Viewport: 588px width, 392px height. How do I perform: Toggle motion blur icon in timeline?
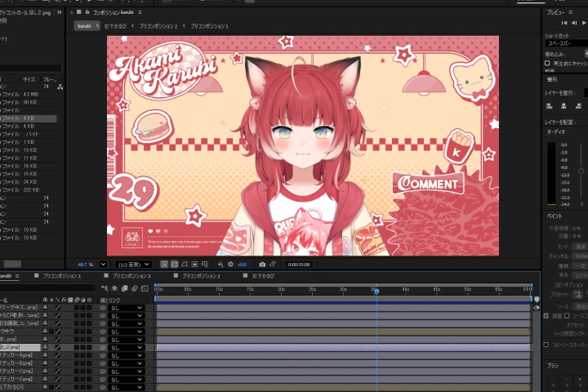(135, 288)
